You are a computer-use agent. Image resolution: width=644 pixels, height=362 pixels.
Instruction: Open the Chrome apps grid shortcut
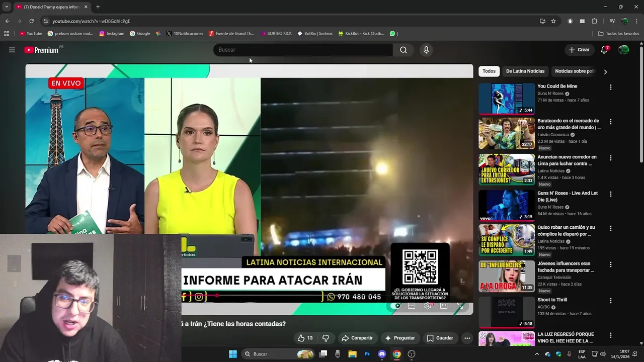coord(7,34)
